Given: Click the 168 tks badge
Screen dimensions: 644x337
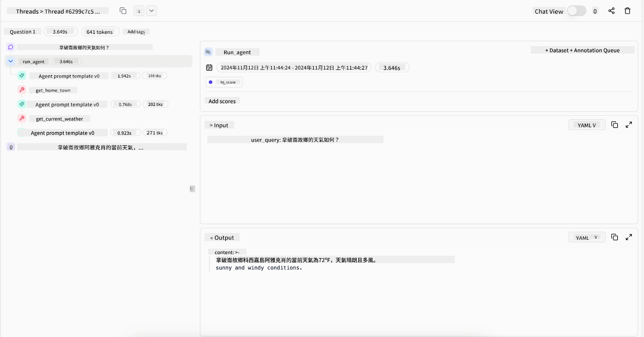Looking at the screenshot, I should pos(154,76).
